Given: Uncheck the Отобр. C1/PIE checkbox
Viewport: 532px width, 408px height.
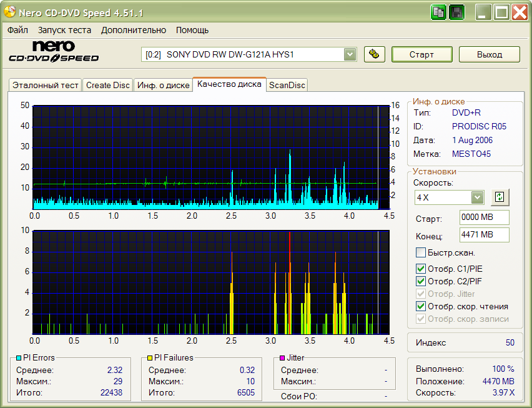Looking at the screenshot, I should coord(421,269).
